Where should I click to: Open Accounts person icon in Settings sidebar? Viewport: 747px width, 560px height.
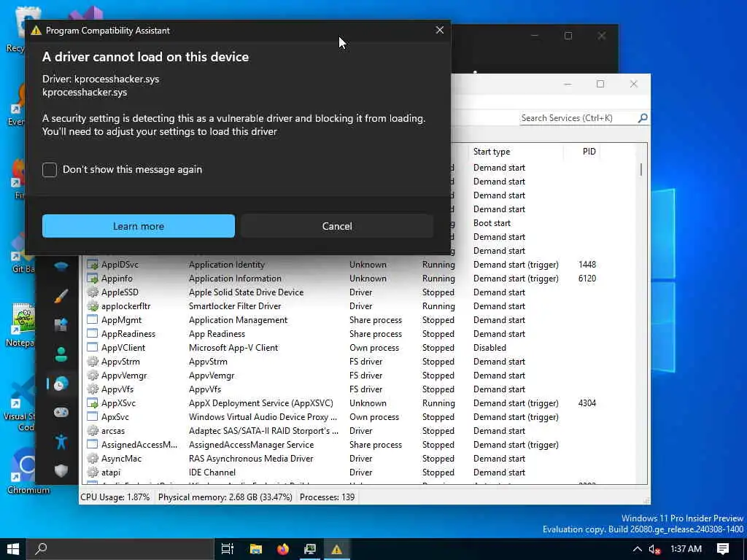[61, 354]
